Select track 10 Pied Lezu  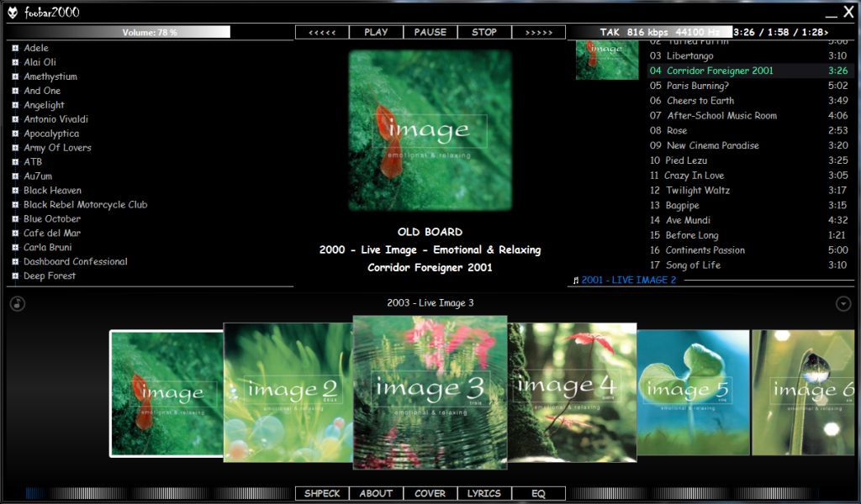[x=749, y=160]
